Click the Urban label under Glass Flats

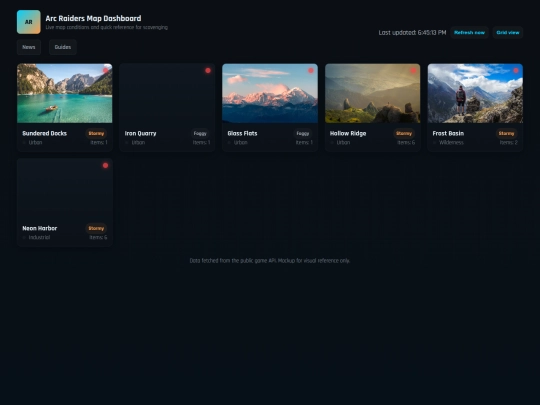coord(241,143)
